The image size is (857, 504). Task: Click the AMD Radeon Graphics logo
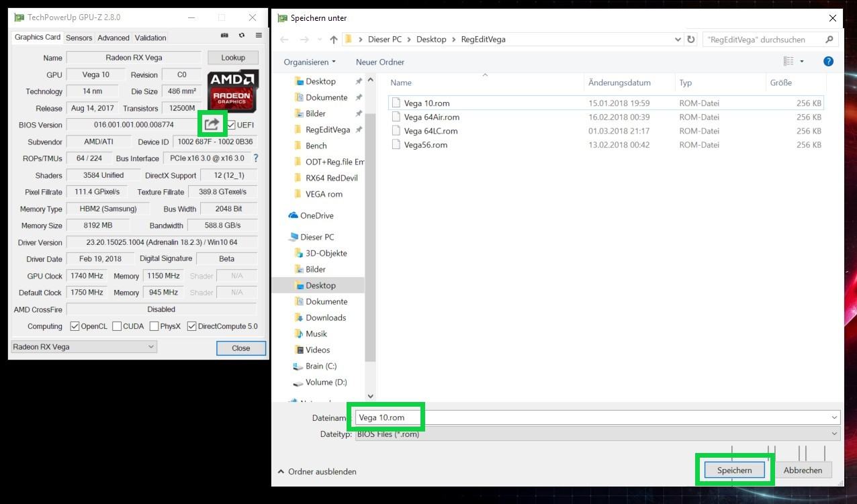232,91
